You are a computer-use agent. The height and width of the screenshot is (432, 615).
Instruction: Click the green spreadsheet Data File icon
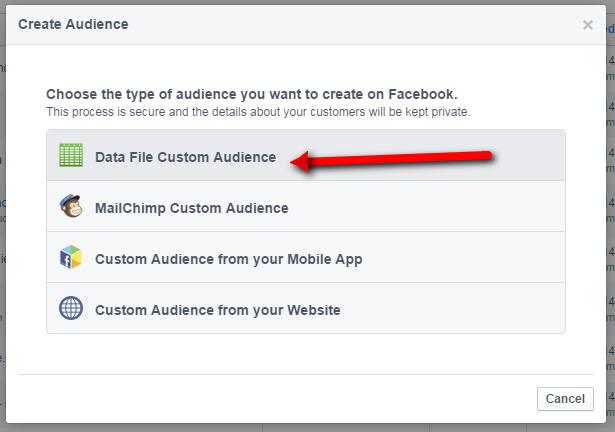coord(71,155)
